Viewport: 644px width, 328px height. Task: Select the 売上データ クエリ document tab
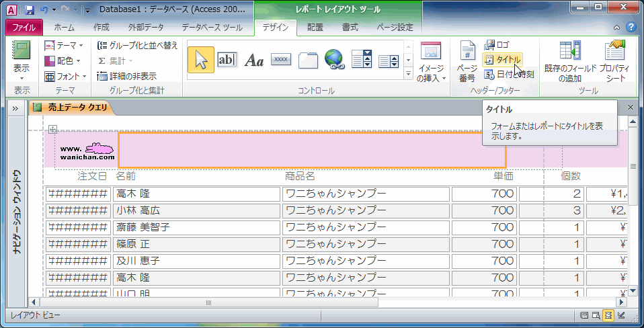tap(73, 108)
